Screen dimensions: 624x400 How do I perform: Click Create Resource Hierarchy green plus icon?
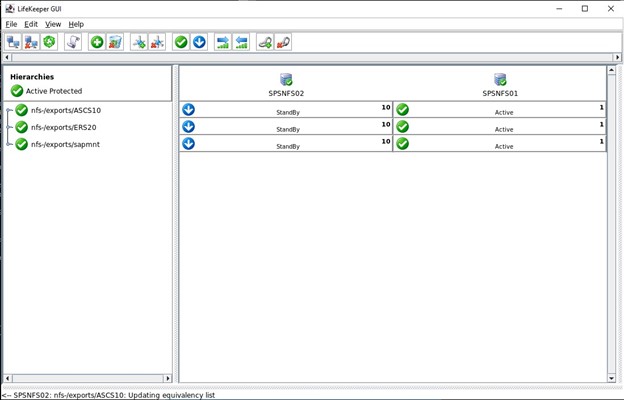click(97, 42)
